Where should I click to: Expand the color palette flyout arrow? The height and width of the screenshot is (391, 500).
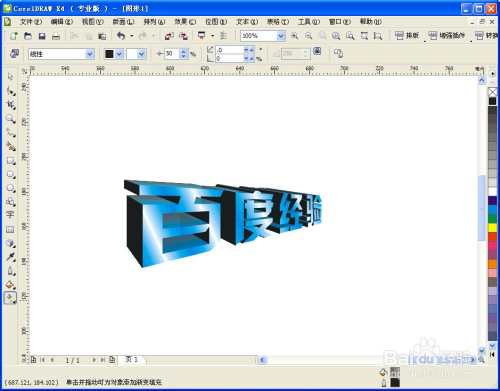[492, 73]
